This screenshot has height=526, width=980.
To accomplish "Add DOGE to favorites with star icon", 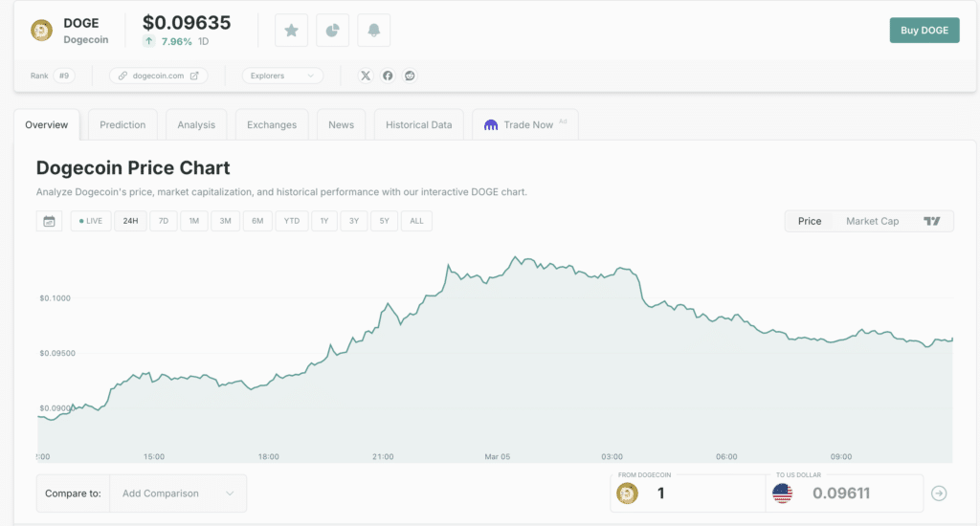I will pyautogui.click(x=291, y=31).
